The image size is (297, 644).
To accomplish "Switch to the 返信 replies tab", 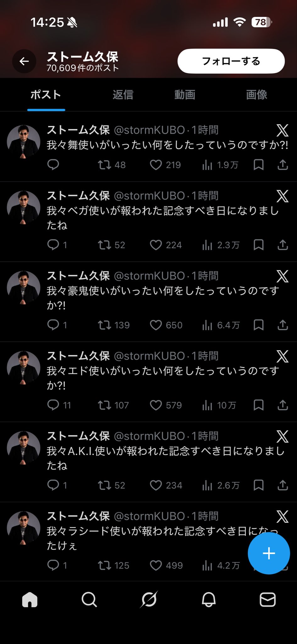I will [123, 95].
